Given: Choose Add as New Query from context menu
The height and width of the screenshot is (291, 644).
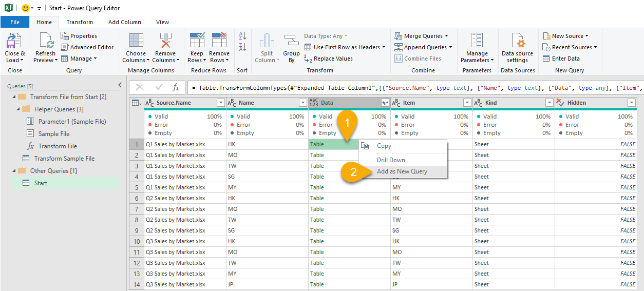Looking at the screenshot, I should (x=402, y=171).
